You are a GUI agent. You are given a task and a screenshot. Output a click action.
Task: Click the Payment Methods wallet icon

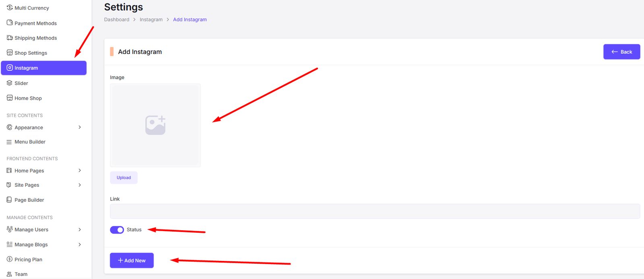click(x=10, y=23)
